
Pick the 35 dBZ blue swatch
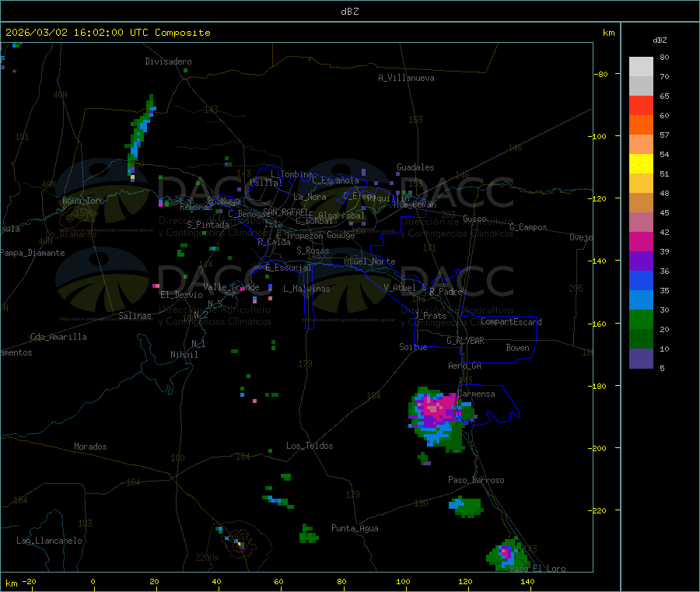(641, 280)
